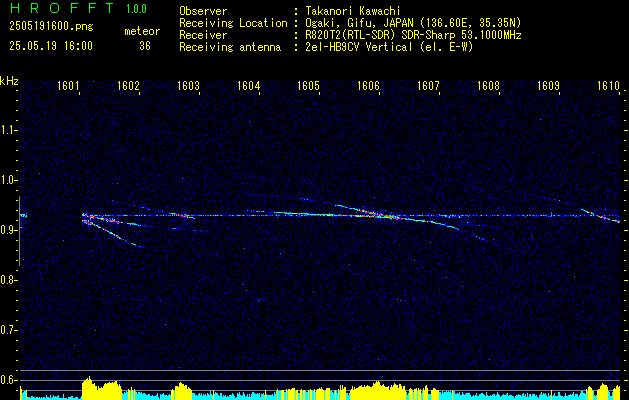Click the kHz axis unit label
Image resolution: width=629 pixels, height=400 pixels.
point(9,81)
